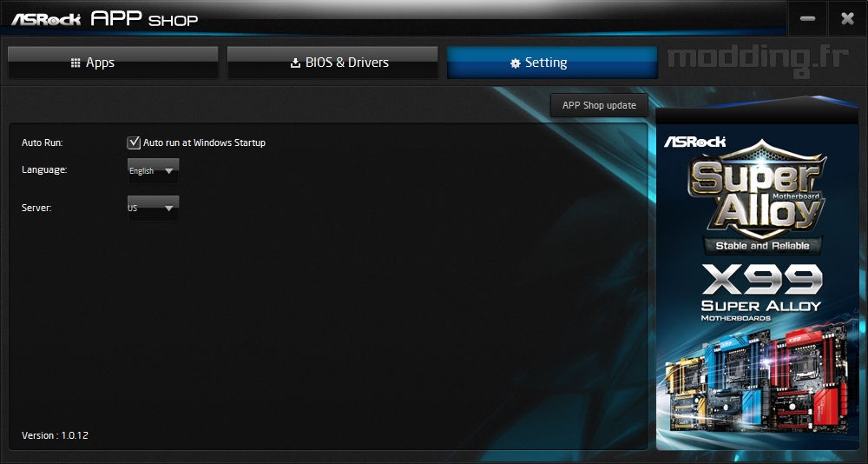Switch to the Apps tab
Viewport: 868px width, 464px height.
pyautogui.click(x=113, y=63)
